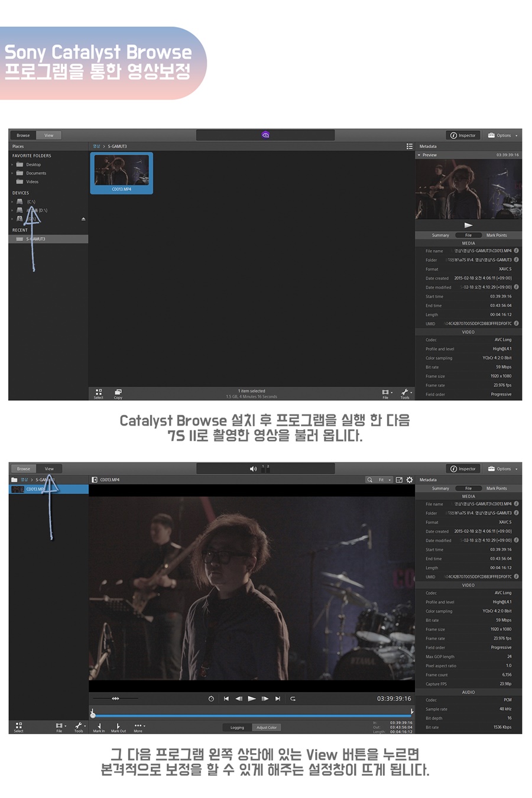Viewport: 532px width, 798px height.
Task: Click the in-point marker on the timeline
Action: [92, 712]
